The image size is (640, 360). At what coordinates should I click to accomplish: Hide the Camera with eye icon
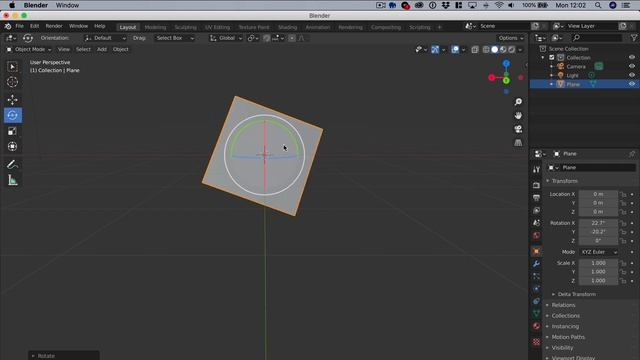tap(632, 66)
